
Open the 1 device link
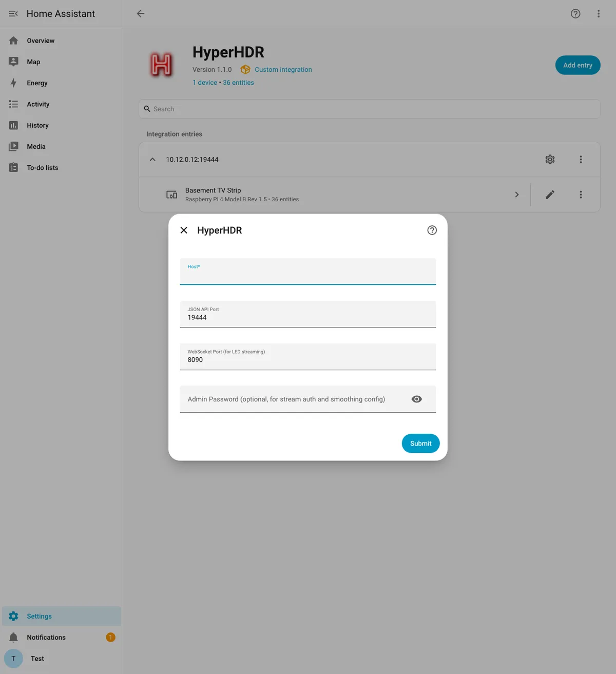click(x=205, y=83)
